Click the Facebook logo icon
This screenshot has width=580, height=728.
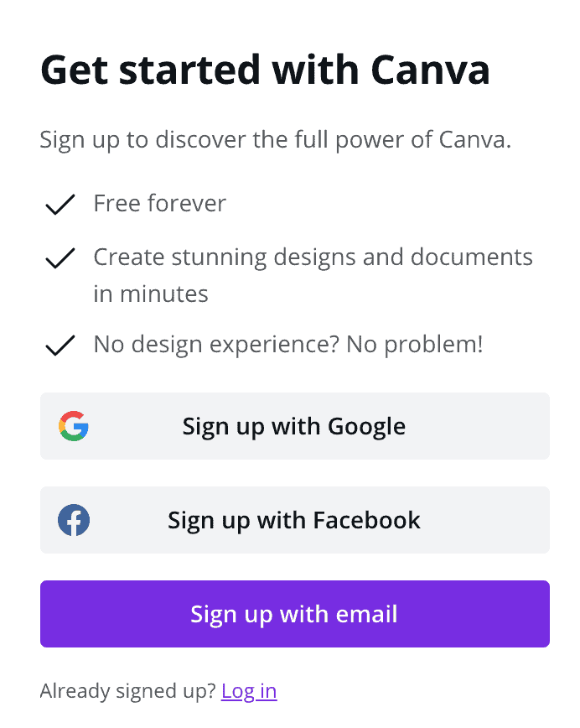point(74,520)
